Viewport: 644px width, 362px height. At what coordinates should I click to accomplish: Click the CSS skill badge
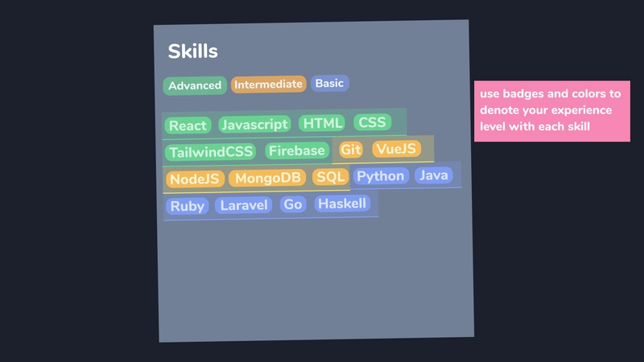(372, 122)
